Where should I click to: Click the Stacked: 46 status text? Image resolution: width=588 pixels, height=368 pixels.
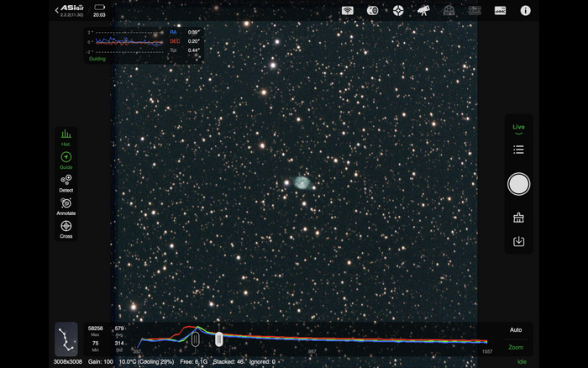pos(228,362)
